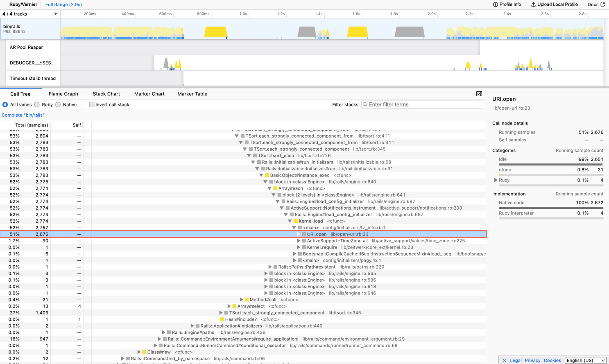Select the Native frames radio button

point(58,104)
